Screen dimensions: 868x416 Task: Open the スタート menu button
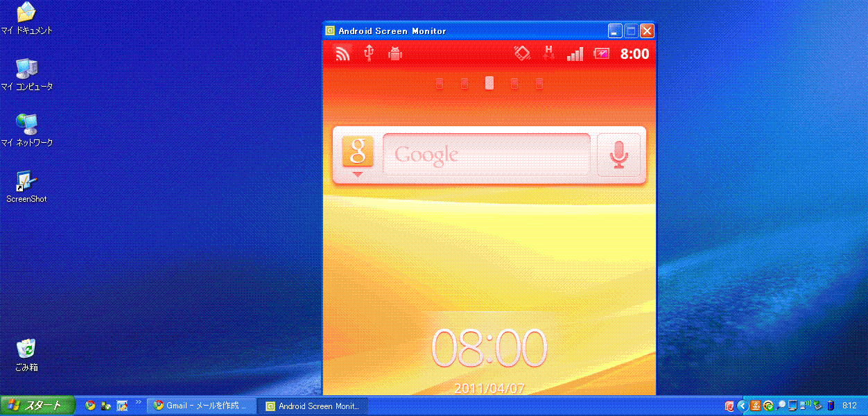click(x=37, y=406)
